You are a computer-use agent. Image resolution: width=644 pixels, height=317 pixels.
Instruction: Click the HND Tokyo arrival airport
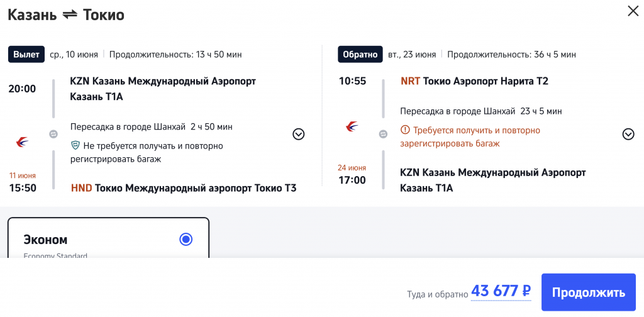click(183, 187)
